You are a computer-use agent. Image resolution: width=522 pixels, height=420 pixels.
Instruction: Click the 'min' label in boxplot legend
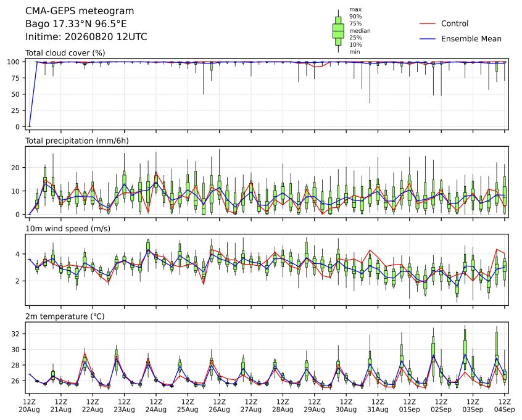click(354, 52)
